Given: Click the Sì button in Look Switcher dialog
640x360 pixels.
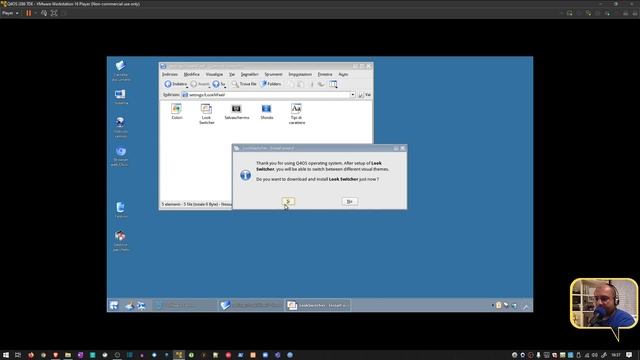Looking at the screenshot, I should coord(288,201).
